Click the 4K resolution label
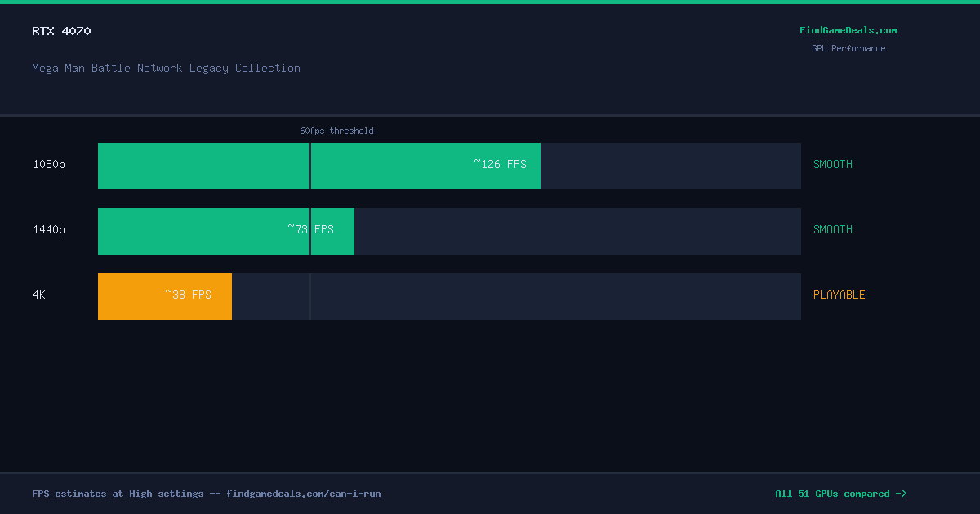This screenshot has height=514, width=980. pyautogui.click(x=39, y=295)
